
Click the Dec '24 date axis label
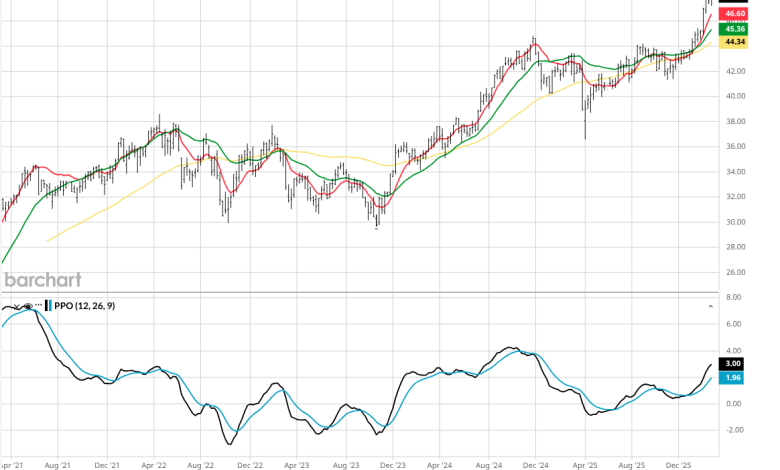pos(536,465)
